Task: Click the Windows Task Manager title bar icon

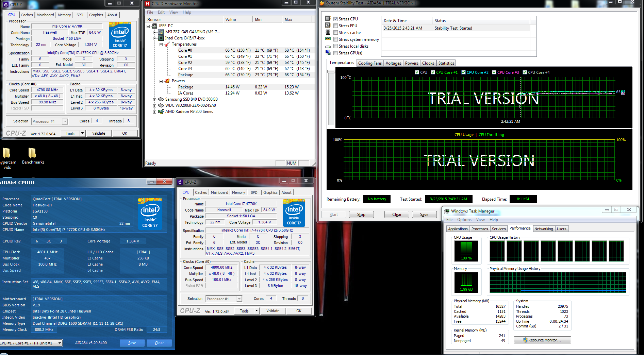Action: click(447, 211)
